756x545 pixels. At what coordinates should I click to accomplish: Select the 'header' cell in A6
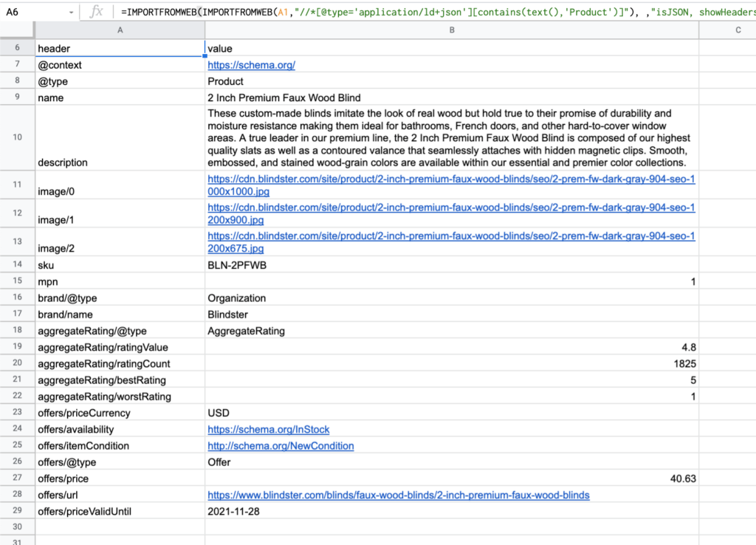coord(120,49)
